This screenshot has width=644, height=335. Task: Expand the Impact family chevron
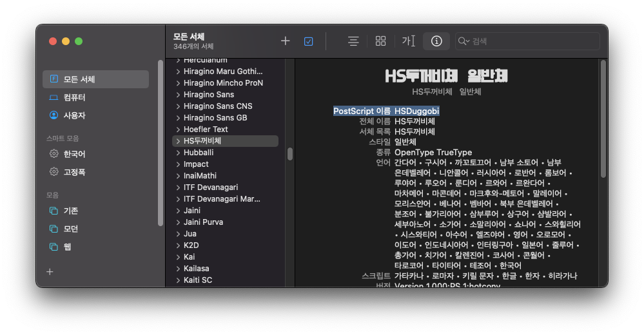(179, 164)
